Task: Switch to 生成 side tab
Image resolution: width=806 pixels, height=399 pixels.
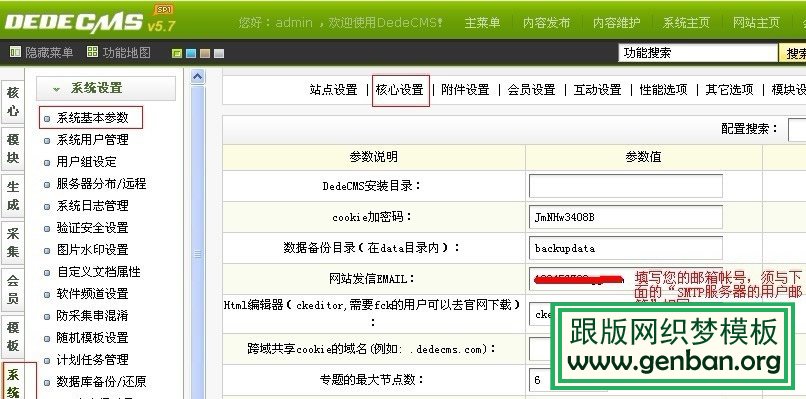Action: tap(12, 195)
